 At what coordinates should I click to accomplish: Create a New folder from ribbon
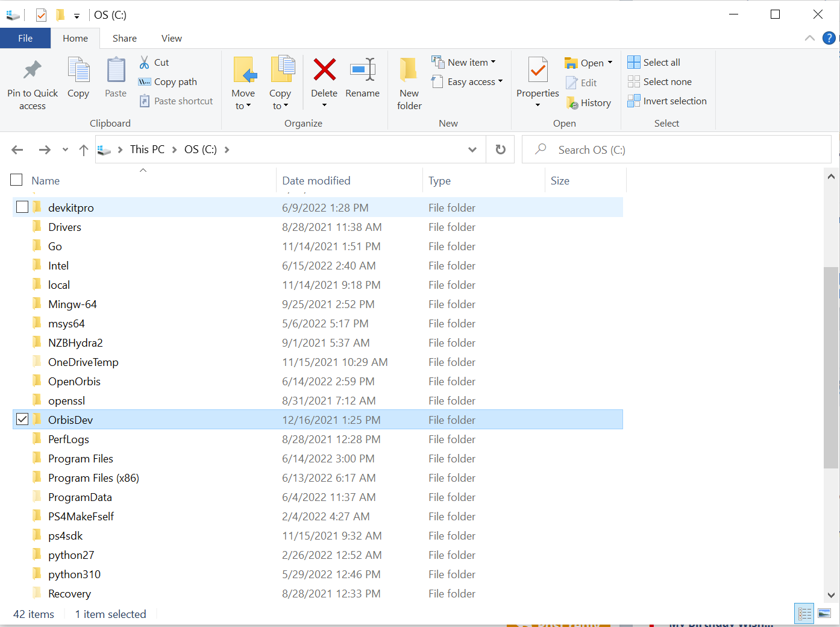pyautogui.click(x=409, y=84)
